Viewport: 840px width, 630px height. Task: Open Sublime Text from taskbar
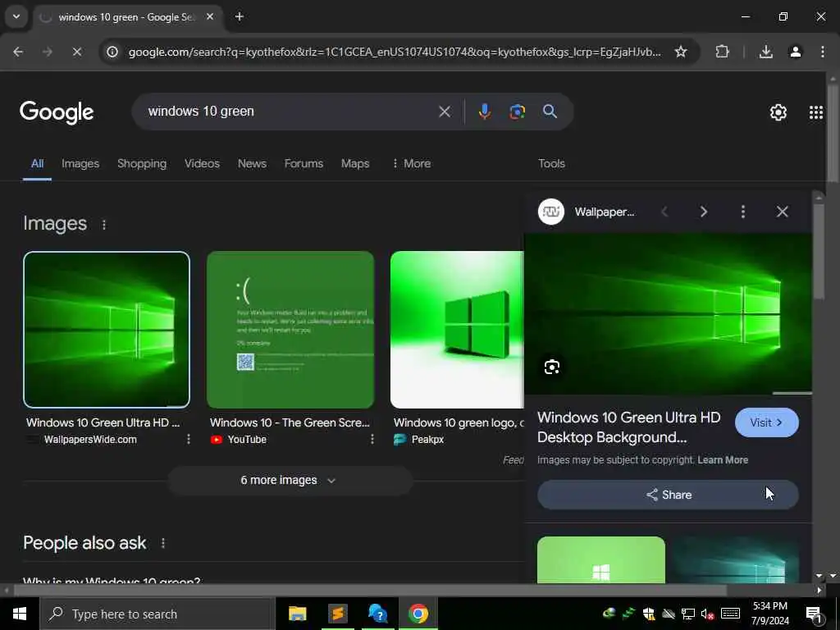[337, 614]
